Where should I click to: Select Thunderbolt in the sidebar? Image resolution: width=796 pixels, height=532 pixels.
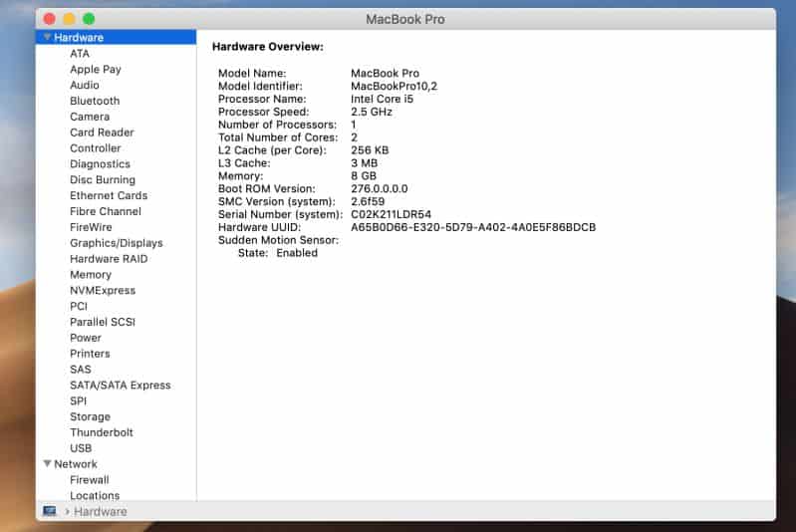pyautogui.click(x=102, y=432)
